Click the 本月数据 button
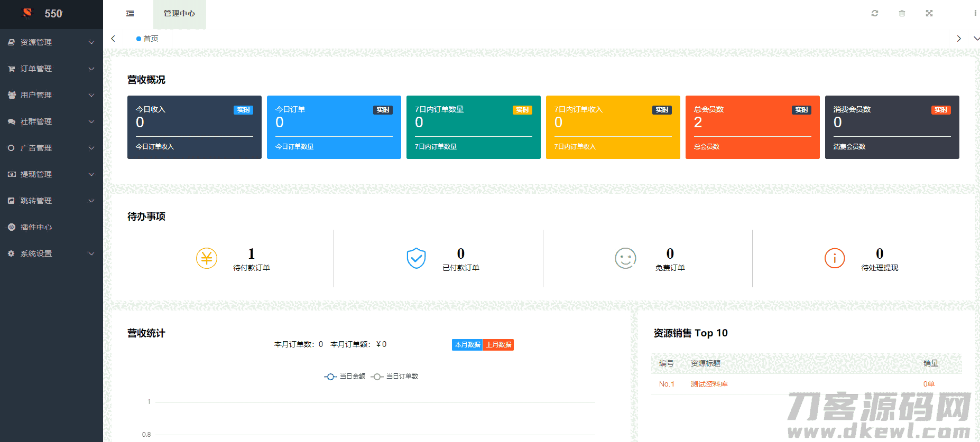Screen dimensions: 980x442 [x=467, y=345]
